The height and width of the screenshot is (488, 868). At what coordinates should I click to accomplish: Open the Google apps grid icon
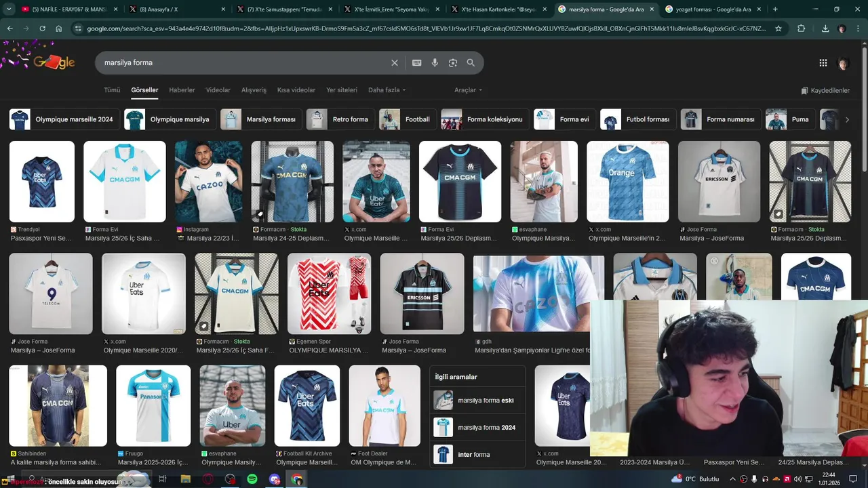coord(823,63)
